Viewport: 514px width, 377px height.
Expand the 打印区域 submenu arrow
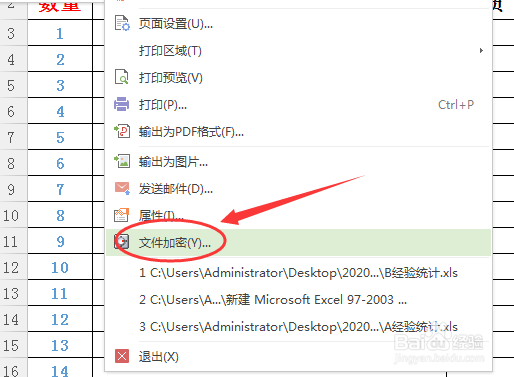point(481,51)
